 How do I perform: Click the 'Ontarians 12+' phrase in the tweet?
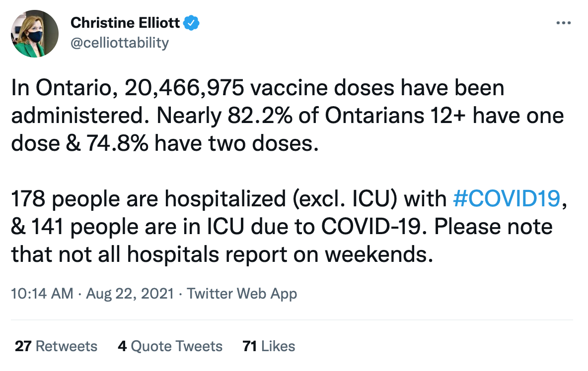395,116
